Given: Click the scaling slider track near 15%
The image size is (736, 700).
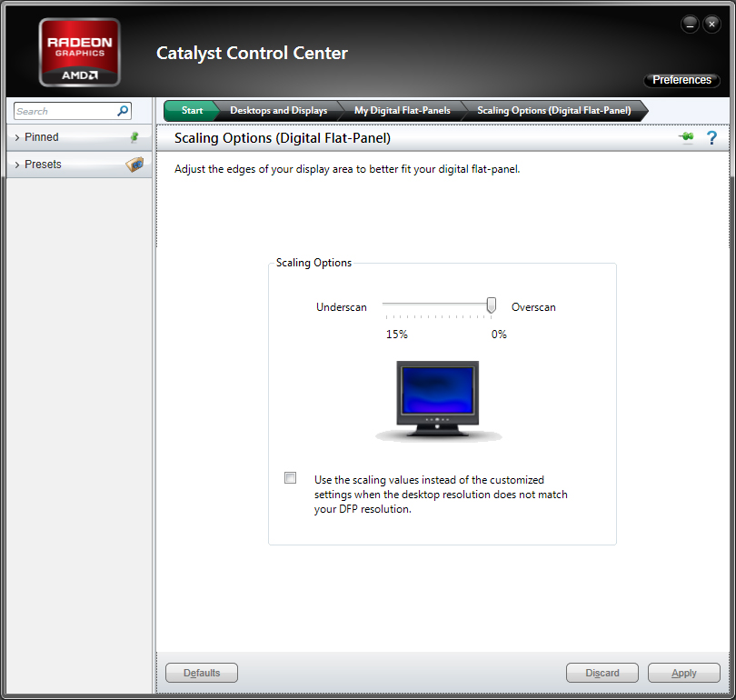Looking at the screenshot, I should (x=387, y=305).
